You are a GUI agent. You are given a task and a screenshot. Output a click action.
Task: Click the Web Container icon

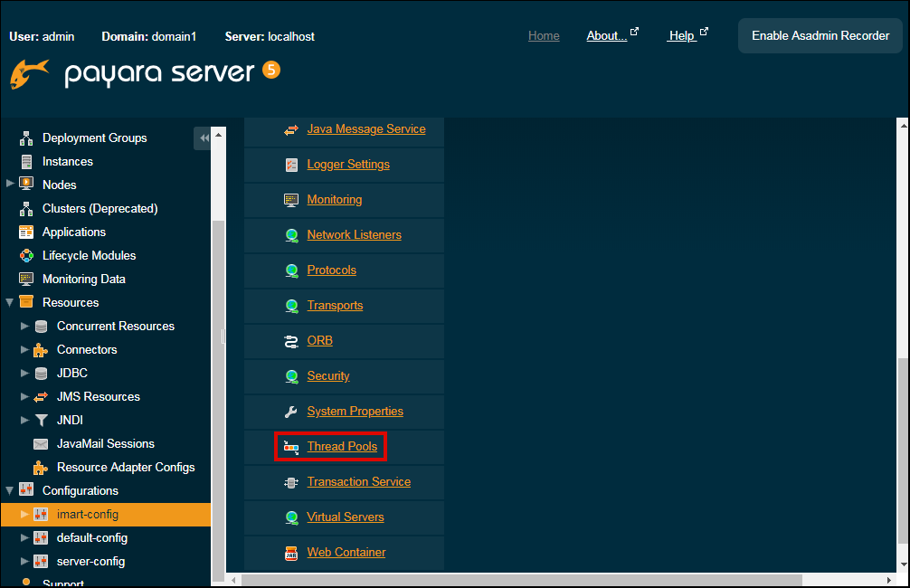click(x=291, y=553)
